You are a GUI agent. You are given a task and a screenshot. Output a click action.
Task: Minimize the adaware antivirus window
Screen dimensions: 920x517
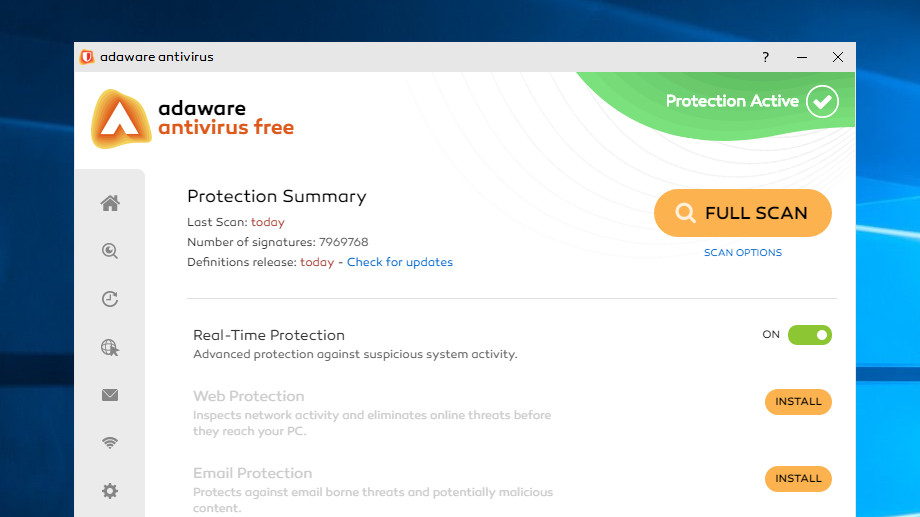[802, 57]
